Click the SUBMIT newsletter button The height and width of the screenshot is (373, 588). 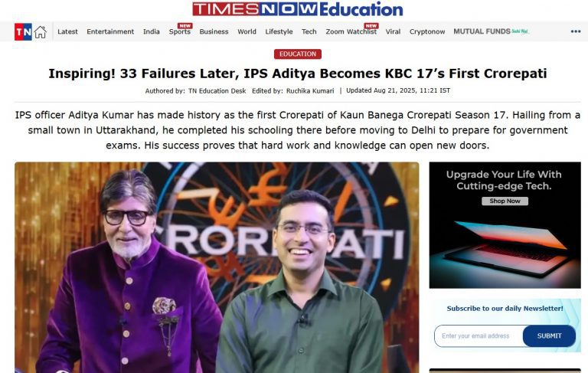pos(550,335)
